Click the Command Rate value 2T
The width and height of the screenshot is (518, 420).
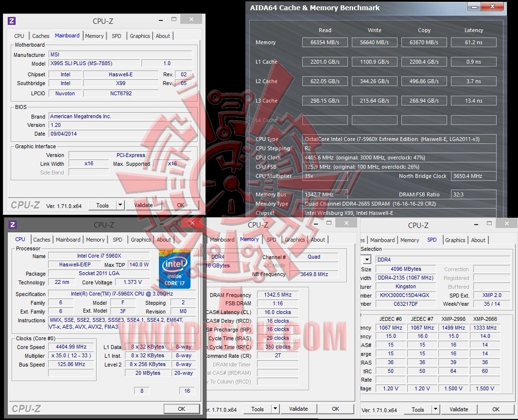click(x=278, y=355)
